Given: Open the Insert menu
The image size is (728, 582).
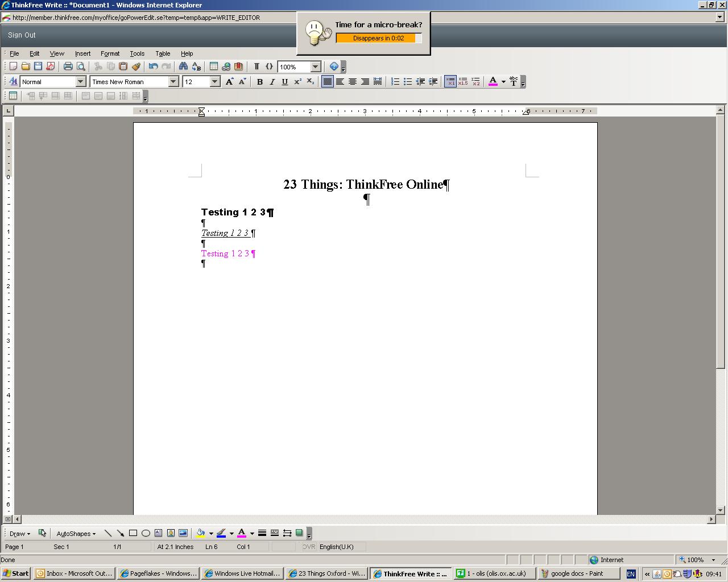Looking at the screenshot, I should point(82,53).
